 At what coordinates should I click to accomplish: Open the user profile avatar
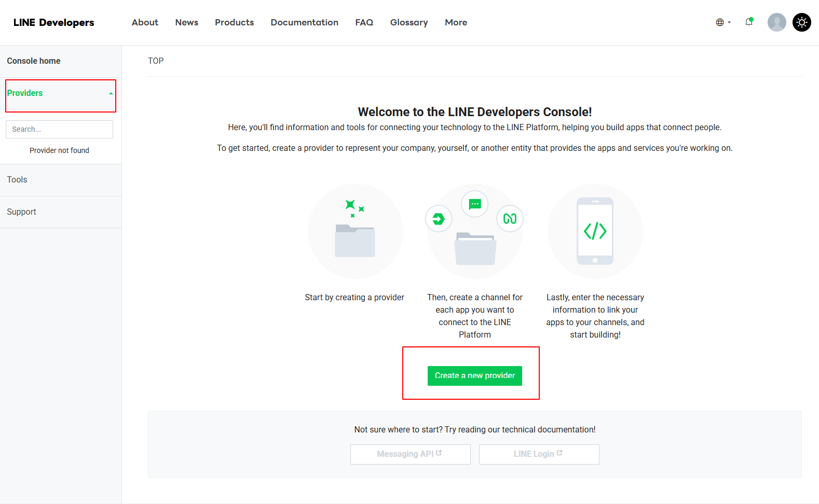[776, 22]
